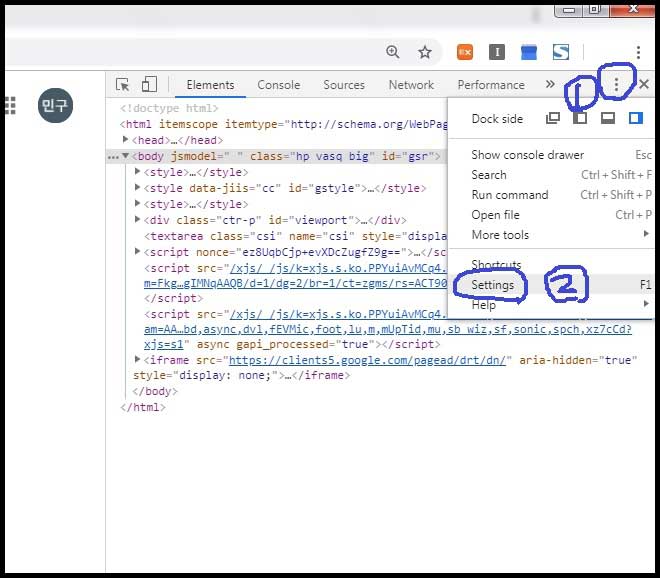The image size is (660, 578).
Task: Open the am=AA...bd,async,dvl script link
Action: (388, 329)
